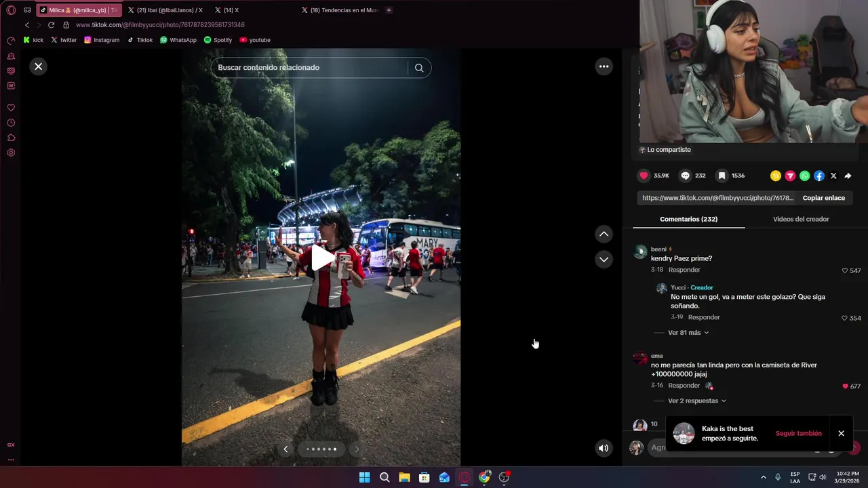Open Opera sidebar extensions cube icon
868x488 pixels.
[11, 138]
